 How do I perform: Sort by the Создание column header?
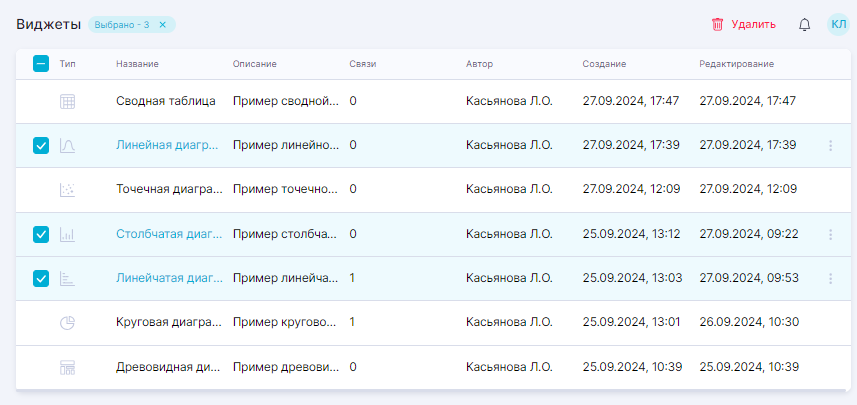604,64
